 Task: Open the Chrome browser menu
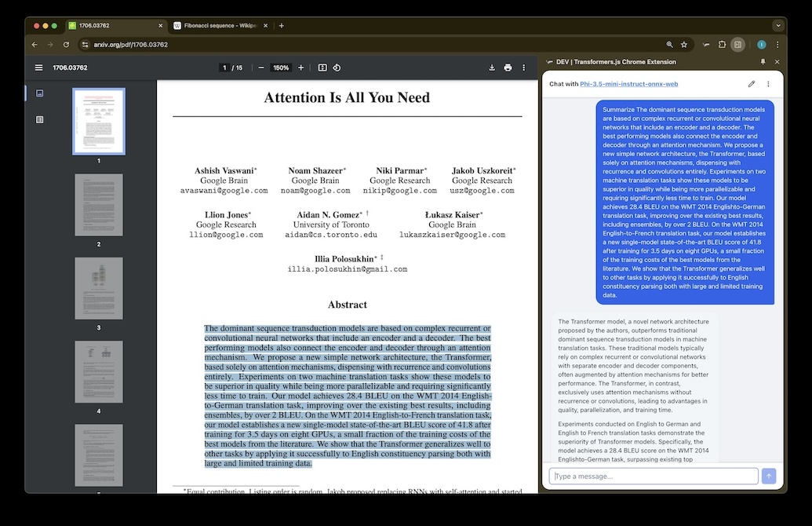pyautogui.click(x=777, y=45)
